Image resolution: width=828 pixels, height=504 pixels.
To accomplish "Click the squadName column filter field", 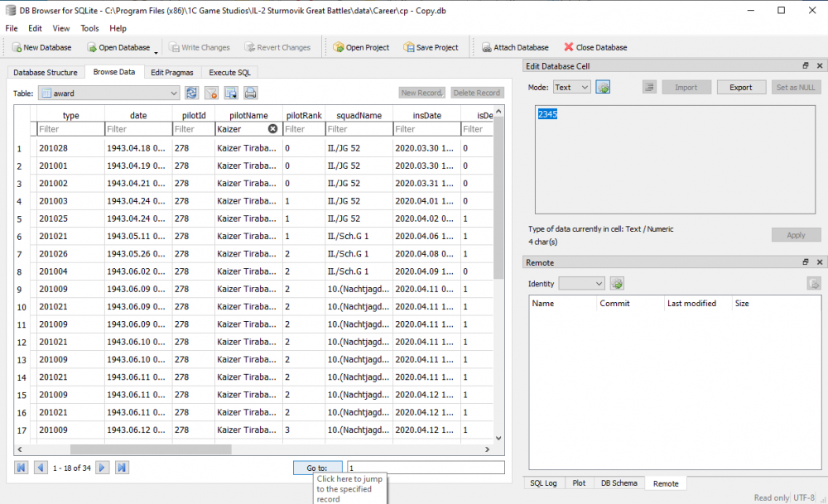I will pyautogui.click(x=358, y=129).
